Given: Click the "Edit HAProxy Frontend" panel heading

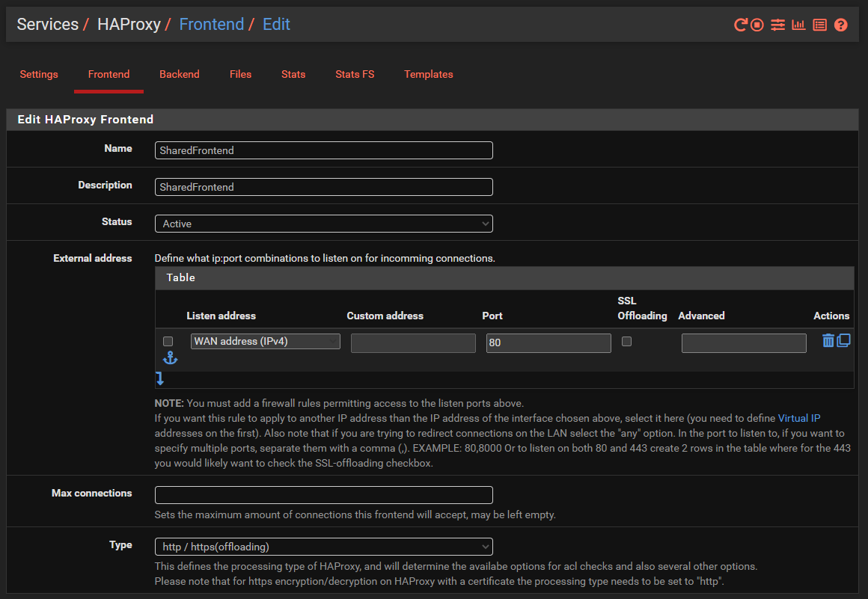Looking at the screenshot, I should point(85,120).
